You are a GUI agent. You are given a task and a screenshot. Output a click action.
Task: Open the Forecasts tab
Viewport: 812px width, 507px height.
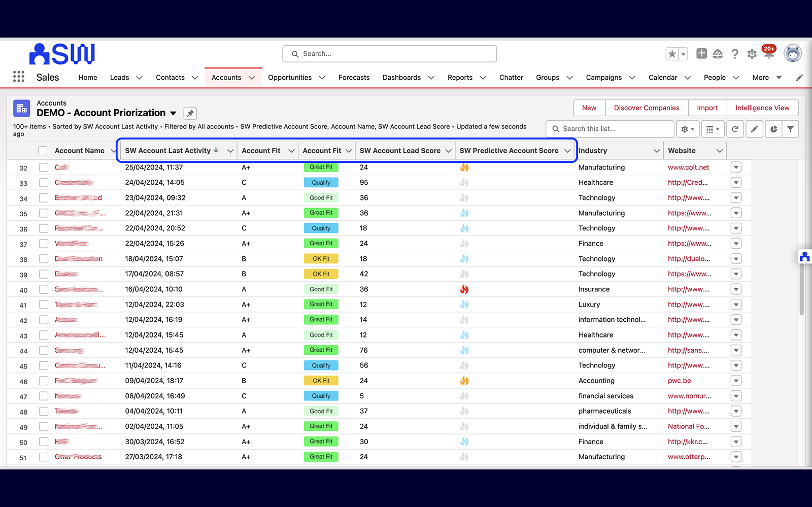[x=354, y=78]
